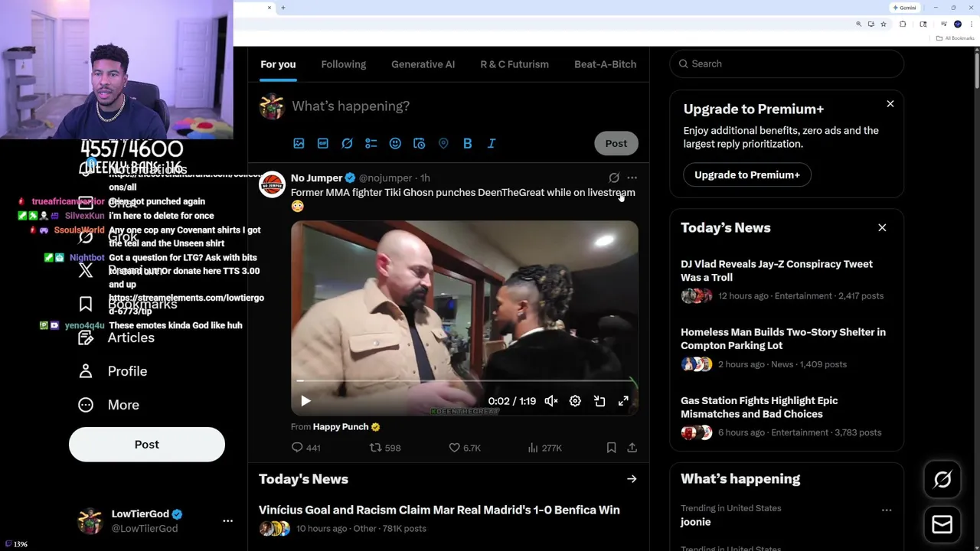Select the For you tab
This screenshot has width=980, height=551.
278,64
